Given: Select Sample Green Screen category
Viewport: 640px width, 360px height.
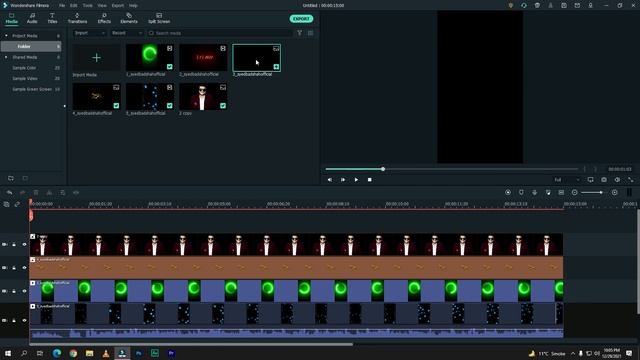Looking at the screenshot, I should [31, 89].
